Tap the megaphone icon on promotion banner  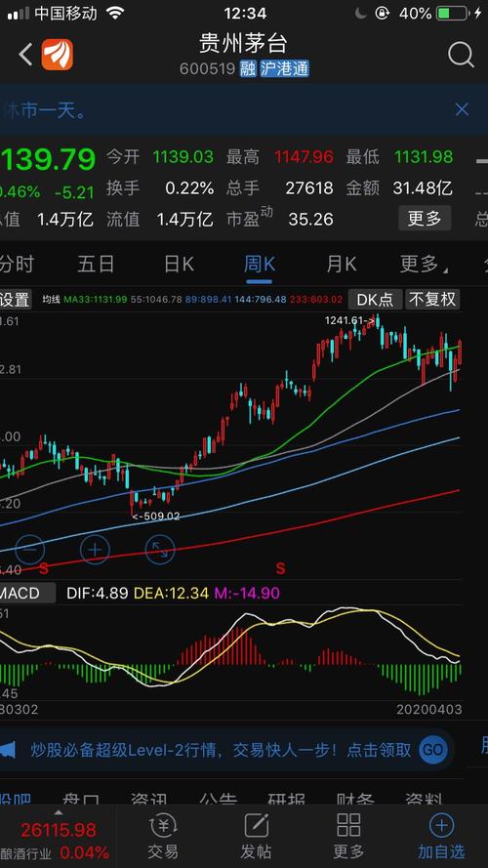pyautogui.click(x=7, y=750)
